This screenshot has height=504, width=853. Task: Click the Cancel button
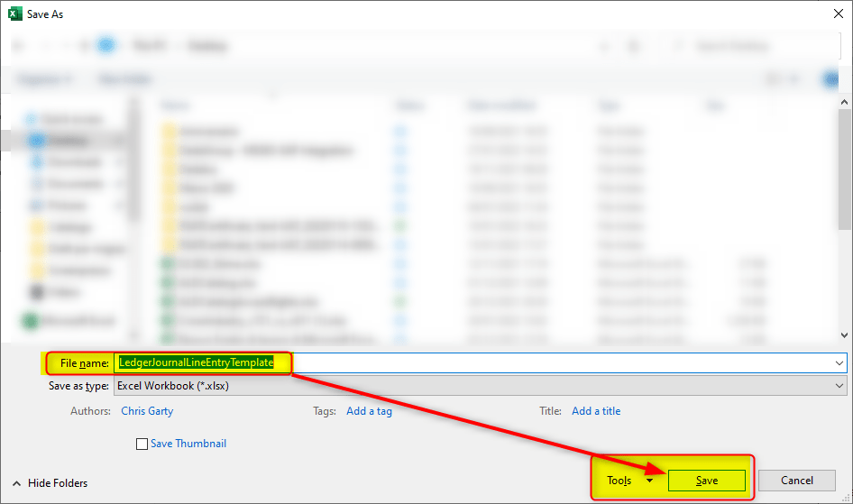coord(796,481)
